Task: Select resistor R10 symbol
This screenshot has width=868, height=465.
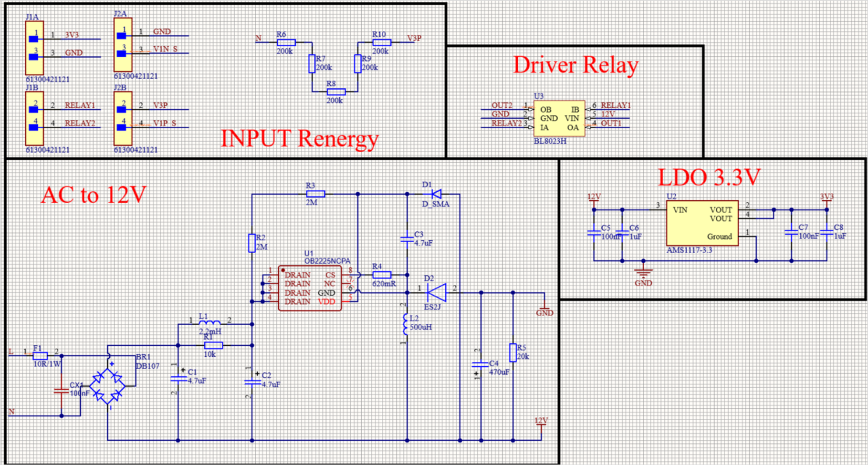Action: pyautogui.click(x=382, y=42)
